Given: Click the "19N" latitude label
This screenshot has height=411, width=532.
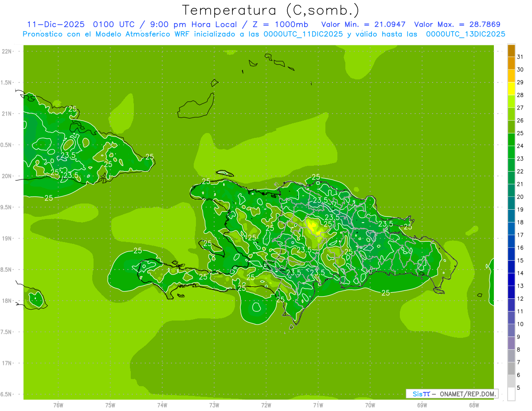Looking at the screenshot, I should tap(7, 239).
